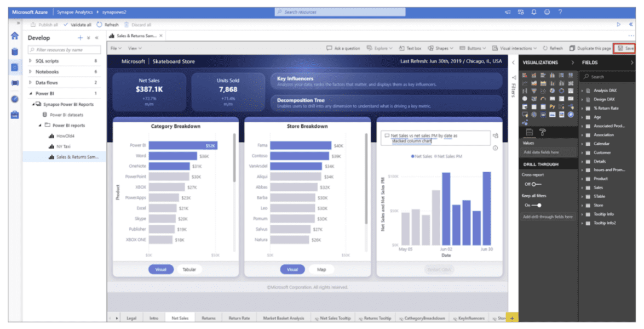Click the Save icon on the report toolbar
Viewport: 644px width, 329px height.
coord(624,48)
